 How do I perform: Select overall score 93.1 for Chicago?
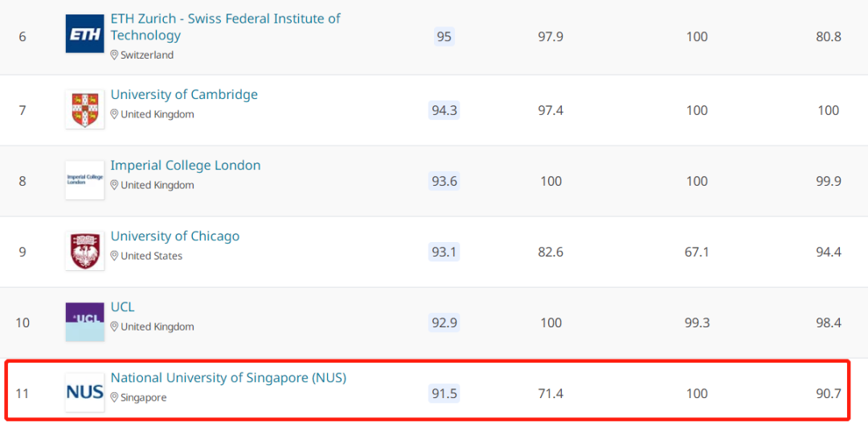click(x=444, y=252)
